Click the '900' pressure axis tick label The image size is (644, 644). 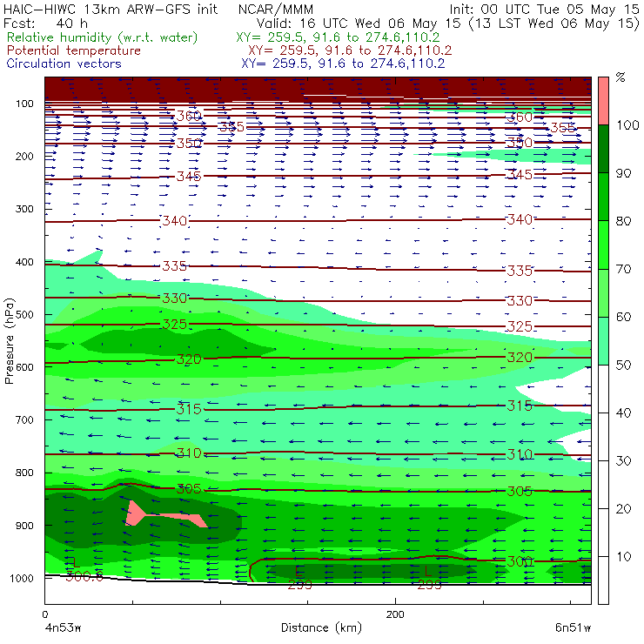pos(24,526)
